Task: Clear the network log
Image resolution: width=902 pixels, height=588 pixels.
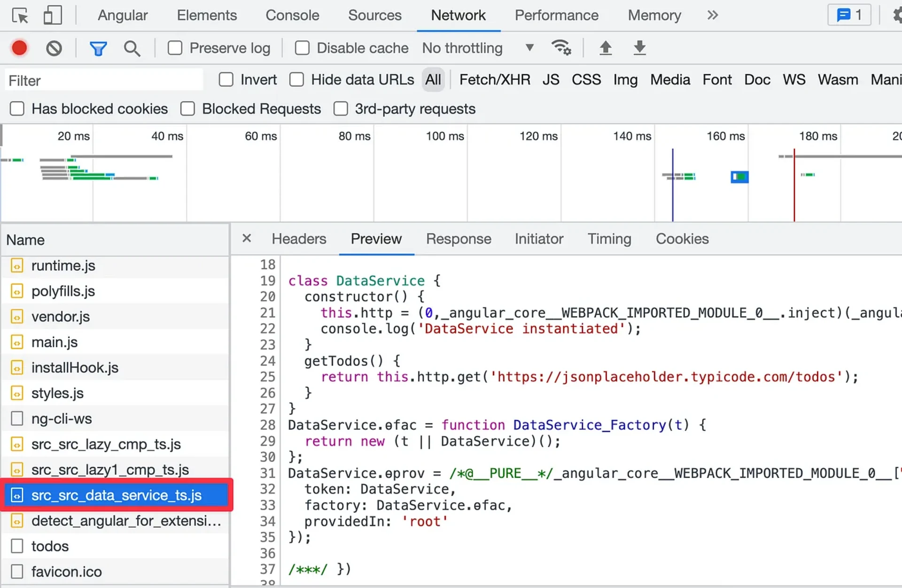Action: [x=54, y=48]
